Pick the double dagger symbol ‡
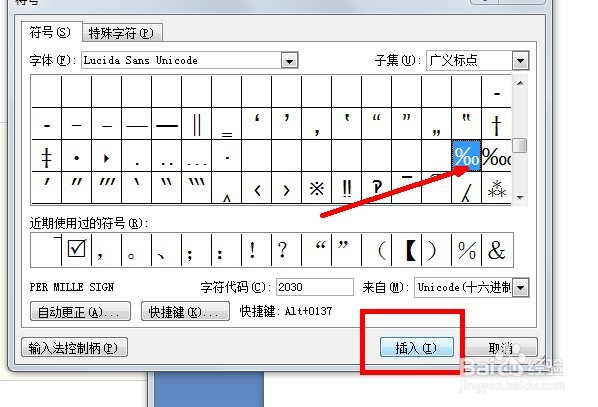598x407 pixels. 46,156
